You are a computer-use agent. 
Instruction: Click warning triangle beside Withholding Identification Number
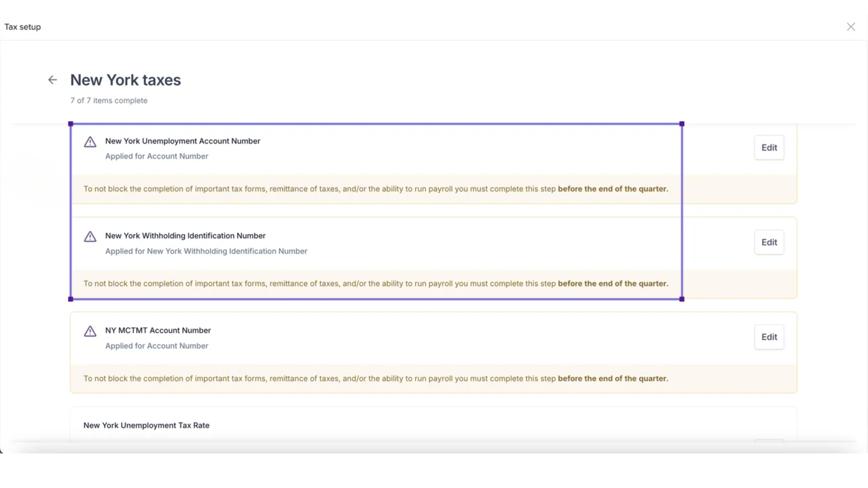[90, 236]
